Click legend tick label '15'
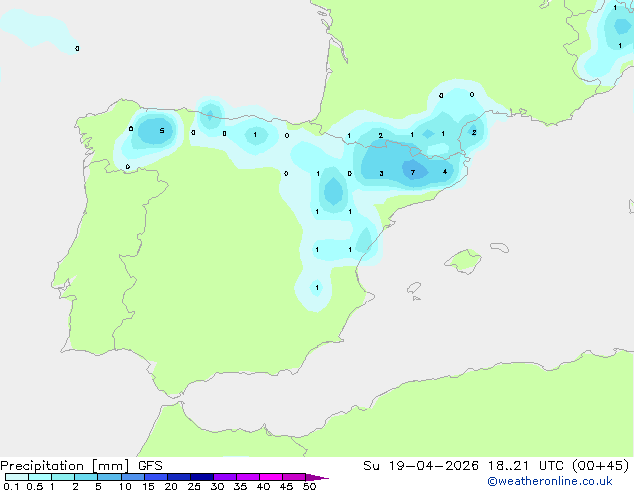This screenshot has width=634, height=490. 148,486
